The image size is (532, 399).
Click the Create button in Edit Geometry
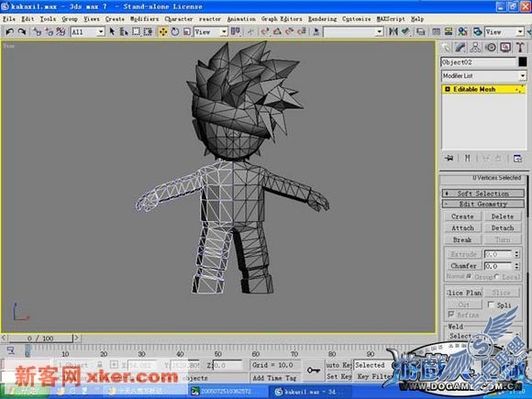click(462, 216)
